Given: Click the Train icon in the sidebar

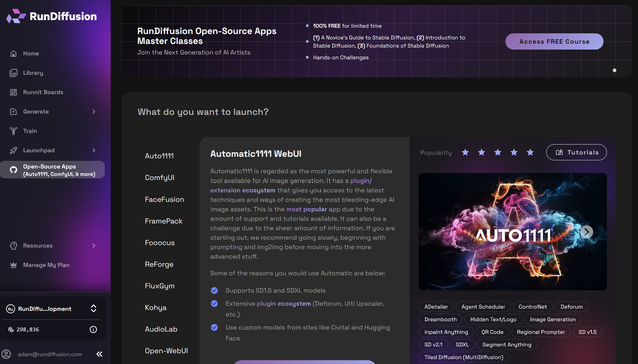Looking at the screenshot, I should click(13, 131).
